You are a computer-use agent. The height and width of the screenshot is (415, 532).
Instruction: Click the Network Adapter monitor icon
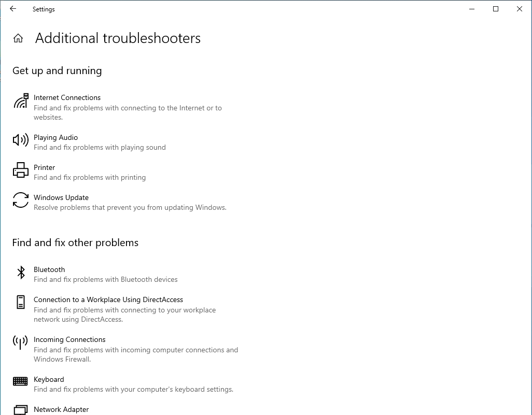coord(20,410)
